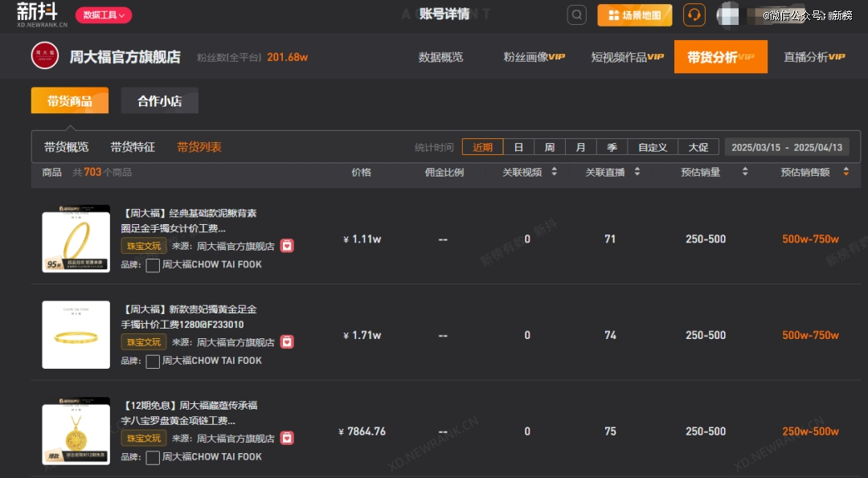Click price ¥ 1.11w
The image size is (868, 478).
(362, 239)
